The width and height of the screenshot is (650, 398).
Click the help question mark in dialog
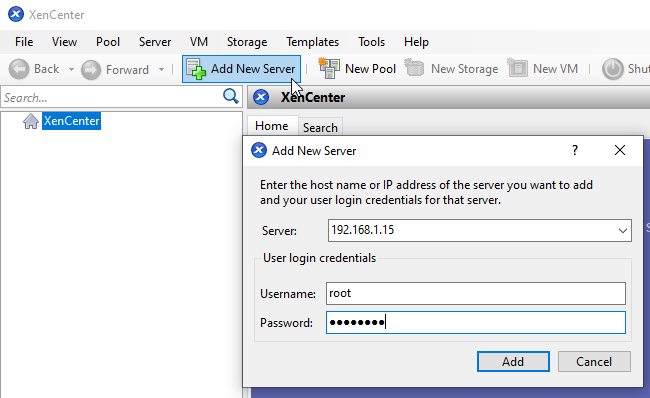coord(575,150)
